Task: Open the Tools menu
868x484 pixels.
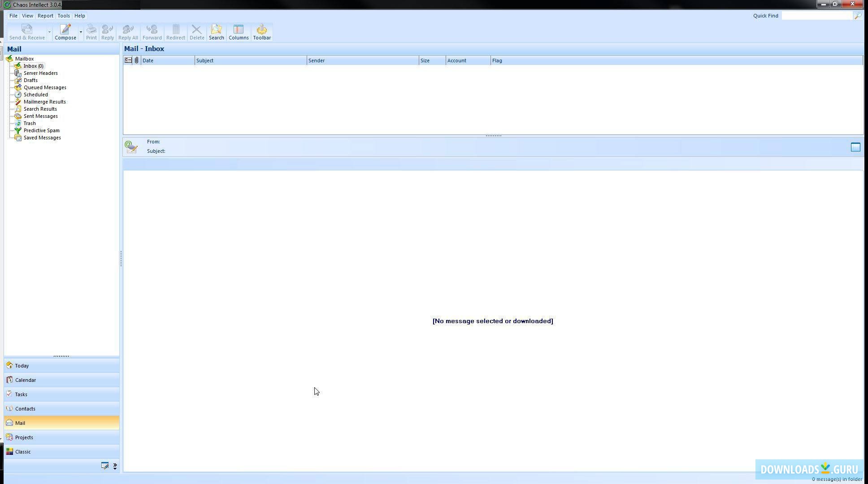Action: 63,15
